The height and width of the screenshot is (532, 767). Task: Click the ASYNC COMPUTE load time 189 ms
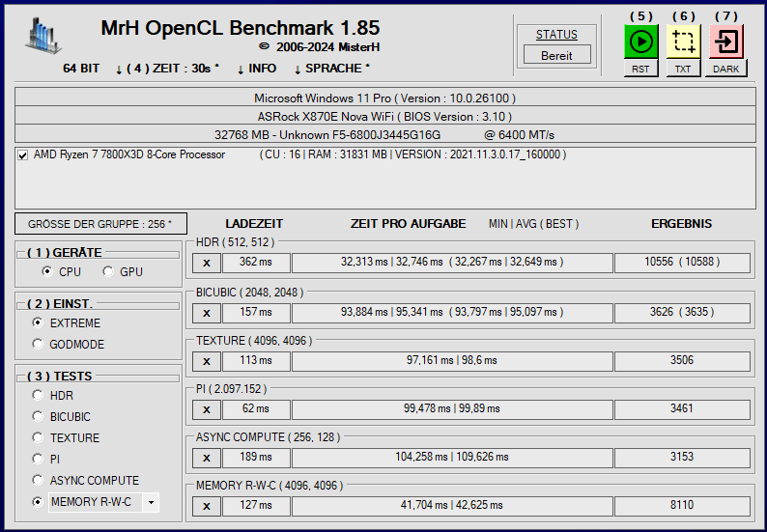[256, 458]
